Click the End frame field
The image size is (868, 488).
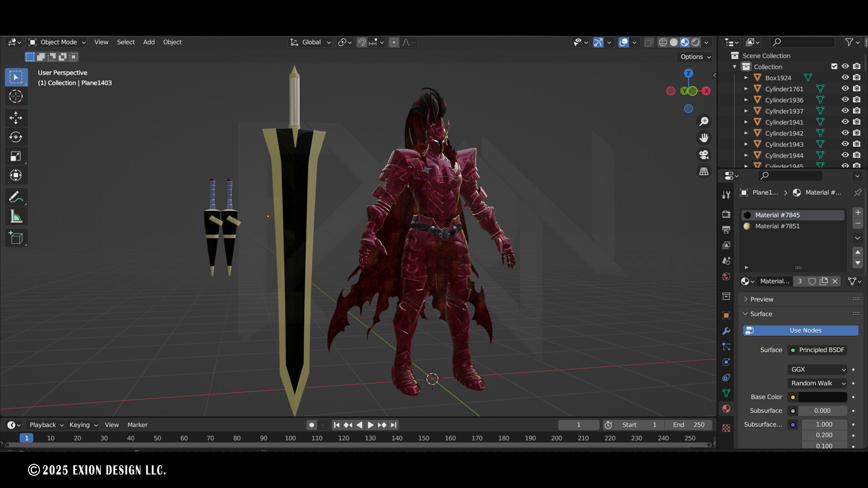pyautogui.click(x=688, y=425)
